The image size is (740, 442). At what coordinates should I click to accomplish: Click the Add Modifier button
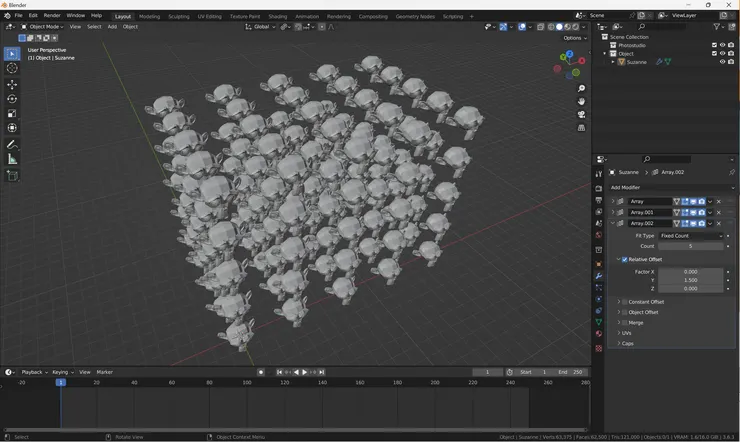626,187
